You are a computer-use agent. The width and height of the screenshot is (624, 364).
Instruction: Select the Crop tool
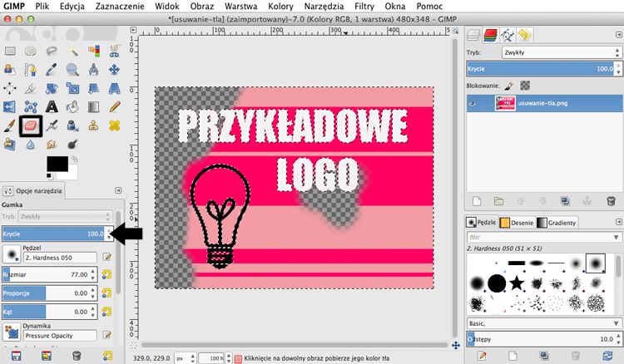pos(31,88)
